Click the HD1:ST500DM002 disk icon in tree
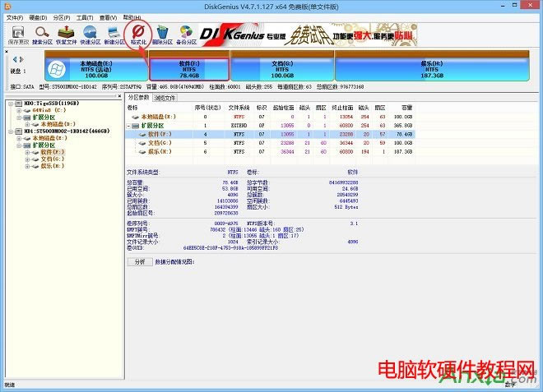This screenshot has width=543, height=392. 19,131
